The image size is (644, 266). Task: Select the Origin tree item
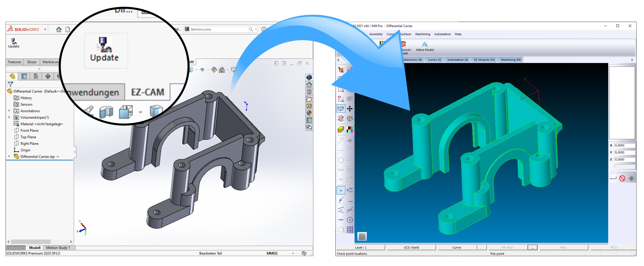[22, 150]
